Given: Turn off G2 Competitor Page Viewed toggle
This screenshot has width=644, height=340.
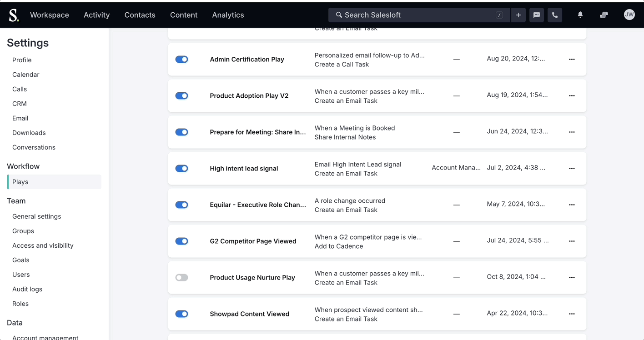Looking at the screenshot, I should point(181,241).
